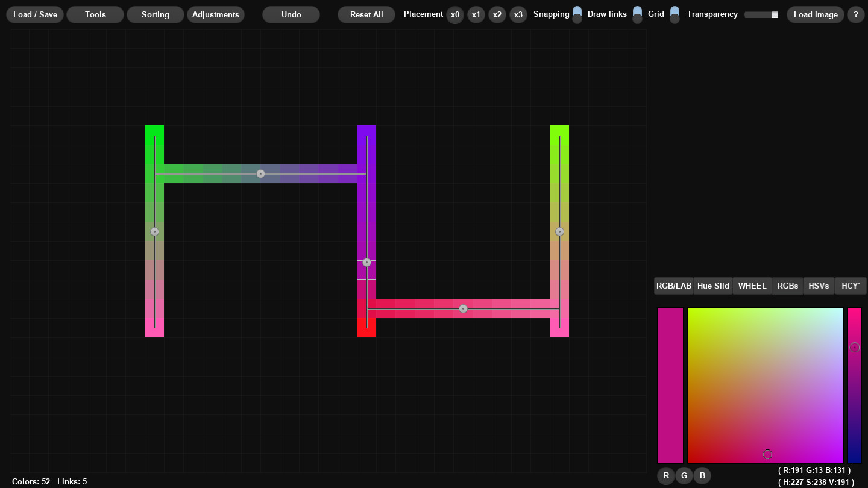Open the Load / Save menu
Image resolution: width=868 pixels, height=488 pixels.
pos(34,14)
